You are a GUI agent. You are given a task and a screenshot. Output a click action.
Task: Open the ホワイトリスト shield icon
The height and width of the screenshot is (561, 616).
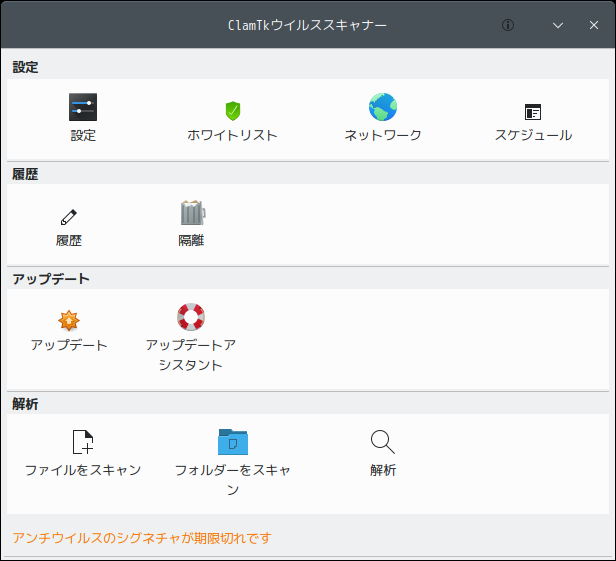coord(233,110)
